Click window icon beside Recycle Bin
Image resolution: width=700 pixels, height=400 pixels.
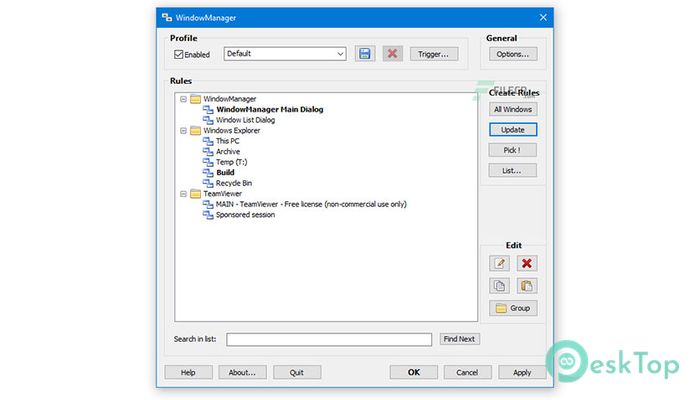(208, 183)
